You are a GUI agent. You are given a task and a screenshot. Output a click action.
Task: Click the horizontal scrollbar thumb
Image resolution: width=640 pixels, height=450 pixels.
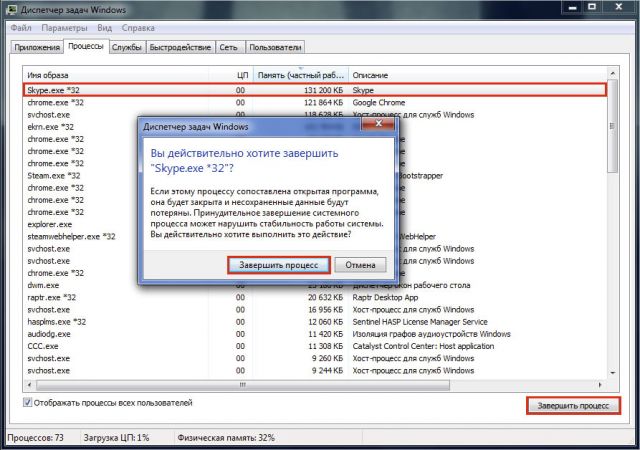243,385
